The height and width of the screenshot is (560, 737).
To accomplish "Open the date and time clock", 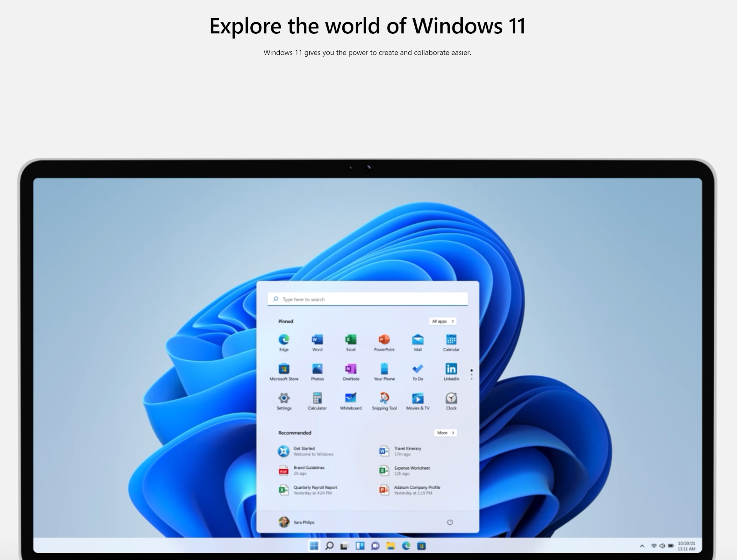I will coord(686,546).
